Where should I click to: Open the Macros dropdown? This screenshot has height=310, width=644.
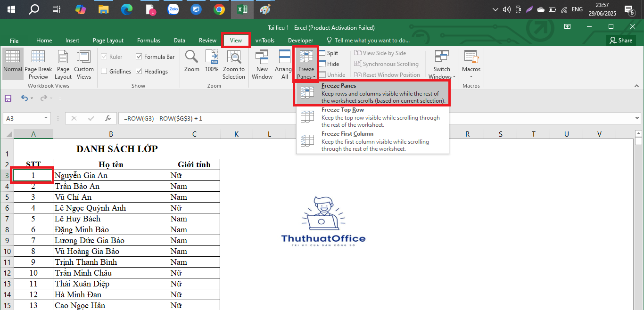pos(471,64)
